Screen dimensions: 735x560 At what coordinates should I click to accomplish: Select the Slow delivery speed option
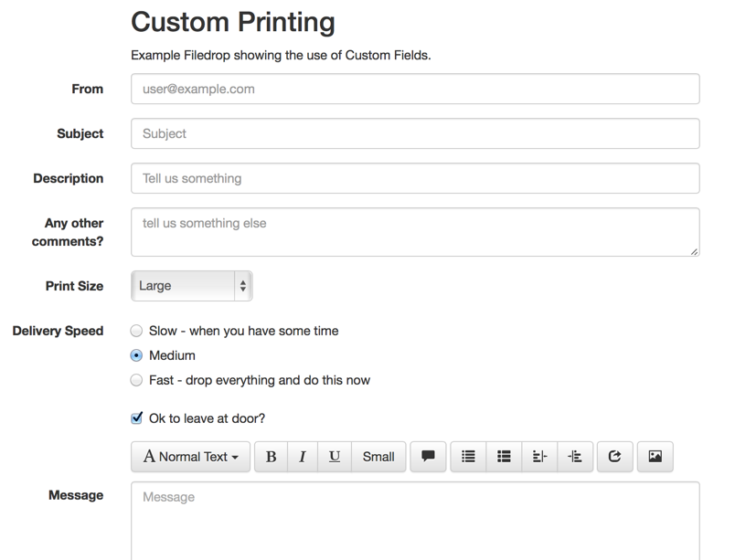[136, 331]
